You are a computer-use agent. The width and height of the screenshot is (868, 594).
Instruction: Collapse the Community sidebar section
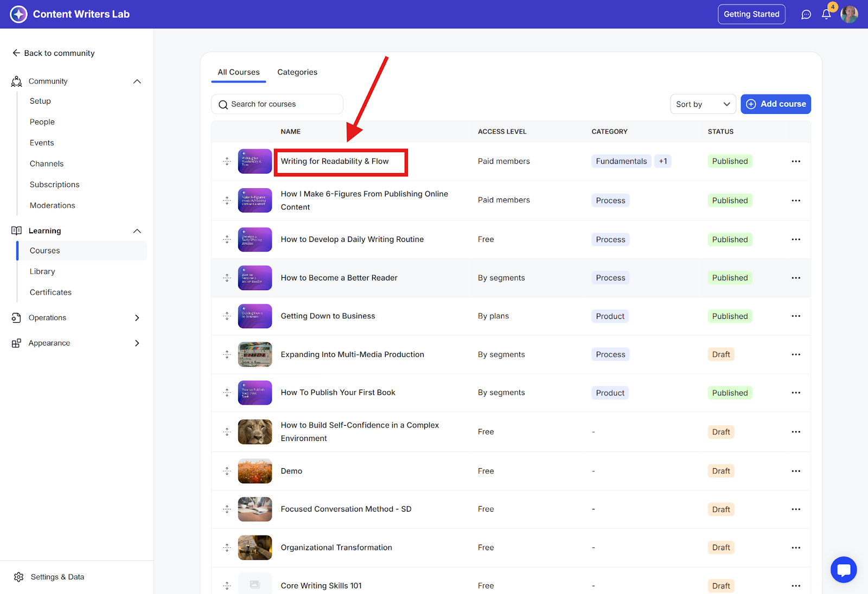click(x=137, y=81)
